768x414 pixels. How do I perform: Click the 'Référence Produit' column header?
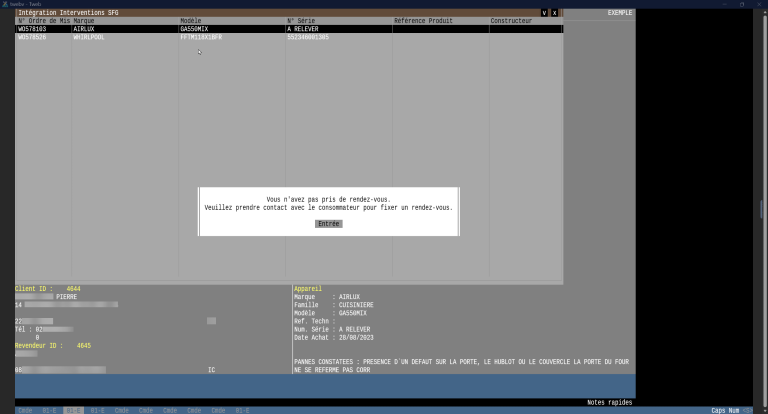(423, 21)
